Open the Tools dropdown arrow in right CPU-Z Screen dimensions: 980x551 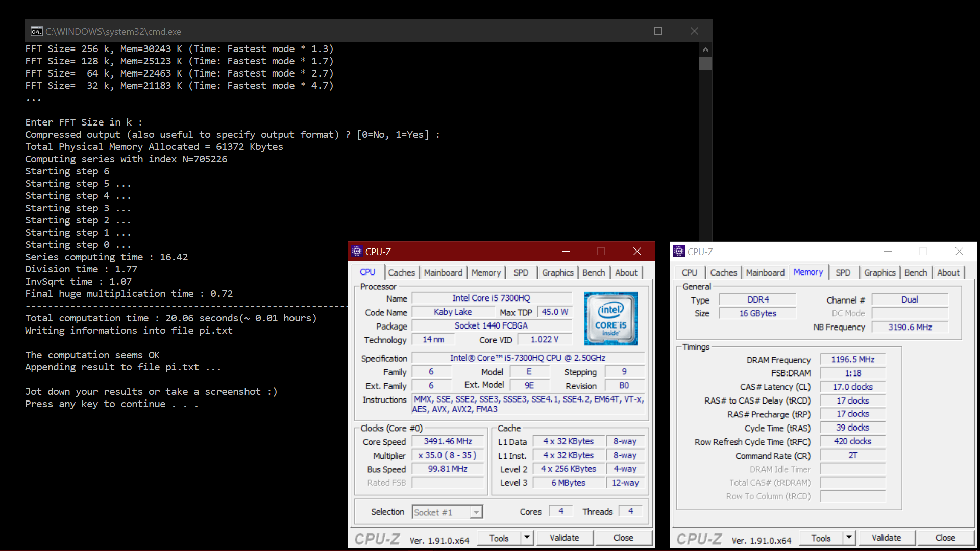(849, 538)
